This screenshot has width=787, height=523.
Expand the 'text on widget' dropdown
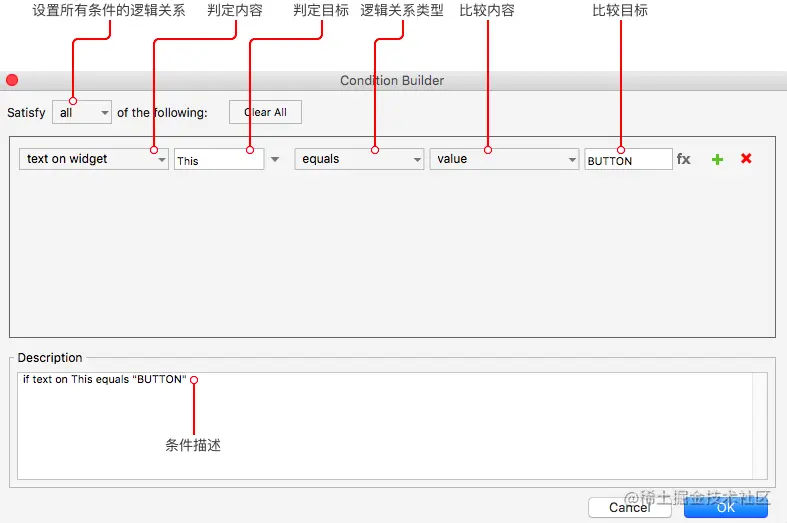(x=94, y=159)
